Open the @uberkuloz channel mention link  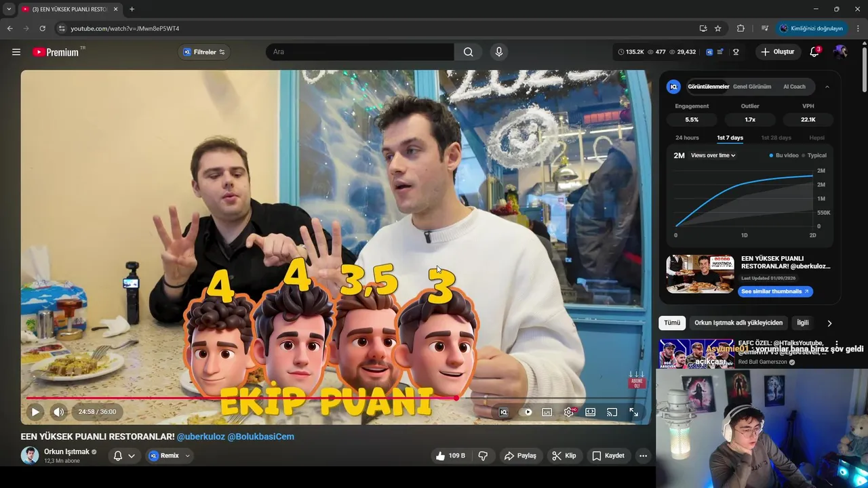point(201,436)
